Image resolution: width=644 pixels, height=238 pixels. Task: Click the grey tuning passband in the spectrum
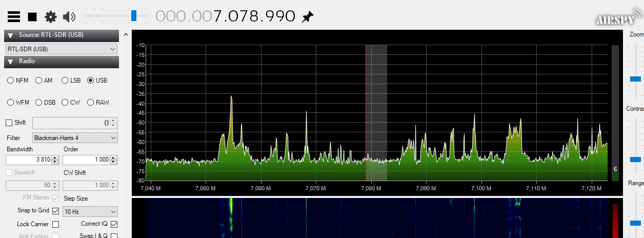[376, 113]
